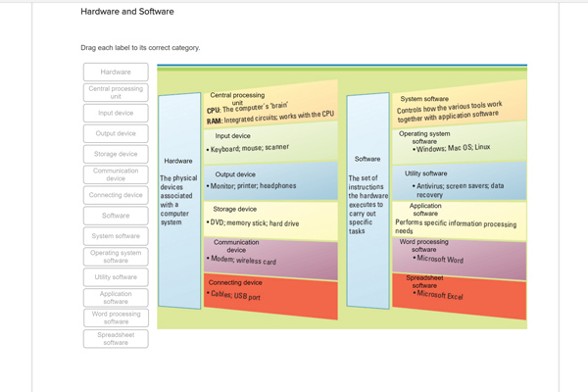This screenshot has width=588, height=392.
Task: Select the Communication device box in the label bank
Action: [x=116, y=174]
